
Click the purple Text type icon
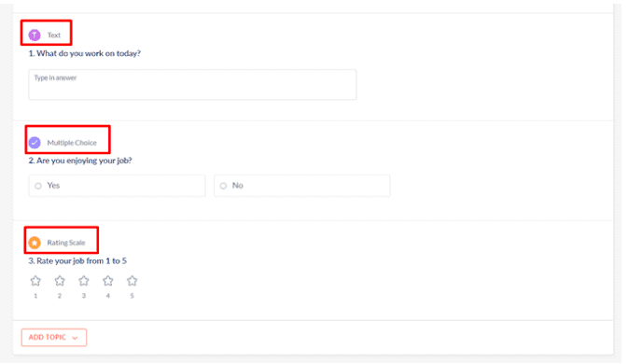tap(35, 35)
